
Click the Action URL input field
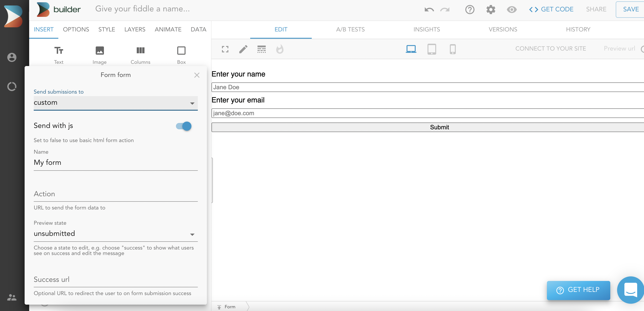click(x=116, y=194)
